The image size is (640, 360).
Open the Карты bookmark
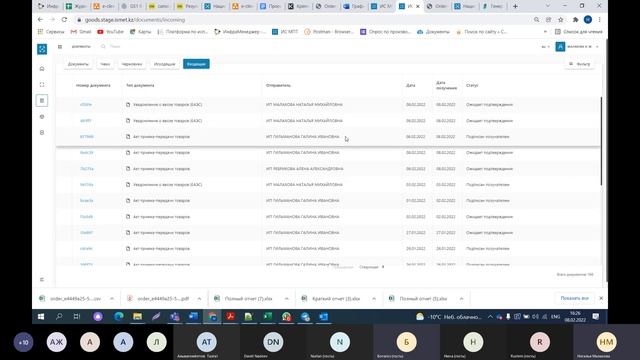tap(141, 31)
